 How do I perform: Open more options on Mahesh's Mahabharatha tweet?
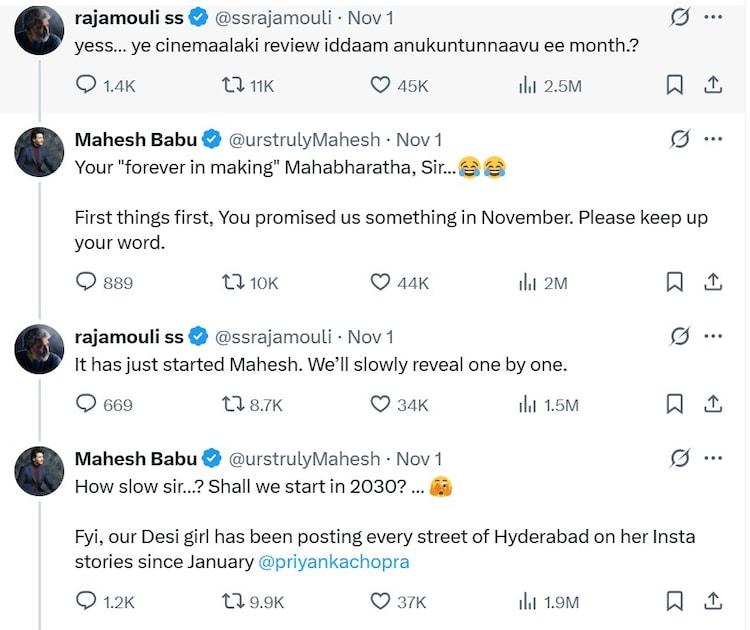713,139
